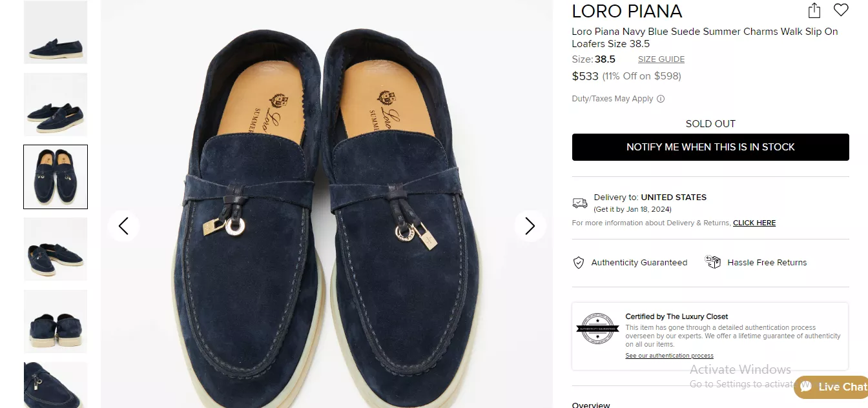Select the fourth angled-pair thumbnail
The width and height of the screenshot is (868, 408).
tap(56, 249)
